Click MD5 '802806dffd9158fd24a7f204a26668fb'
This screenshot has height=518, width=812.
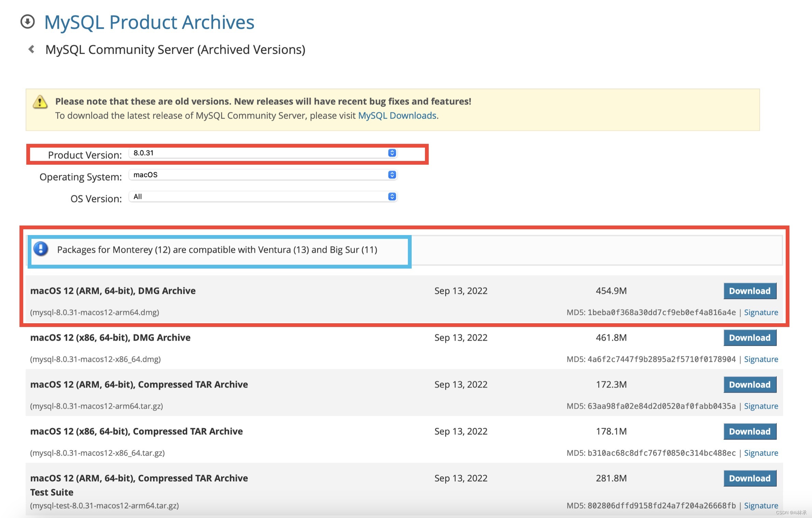click(662, 505)
